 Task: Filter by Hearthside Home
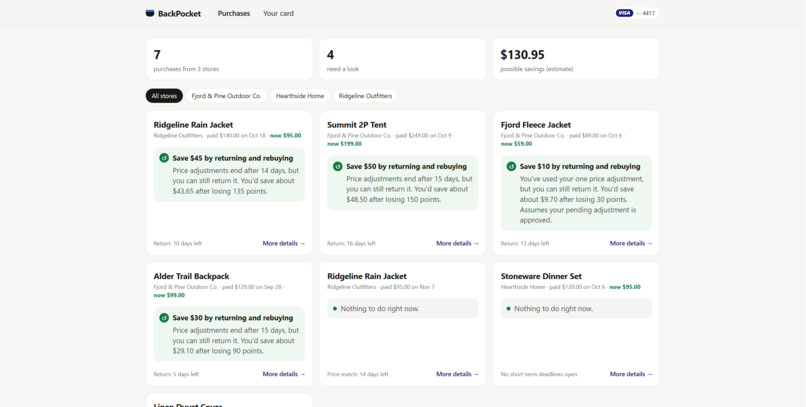tap(300, 96)
